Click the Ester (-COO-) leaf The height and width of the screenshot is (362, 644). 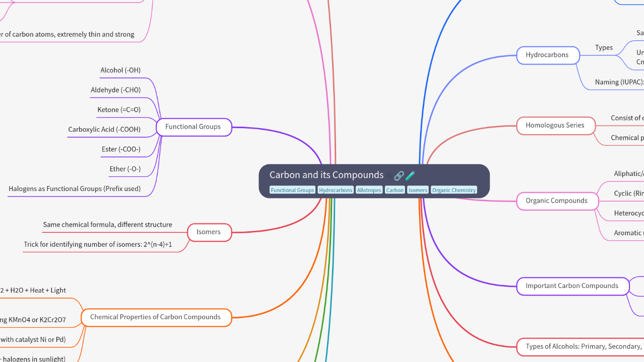[x=121, y=149]
